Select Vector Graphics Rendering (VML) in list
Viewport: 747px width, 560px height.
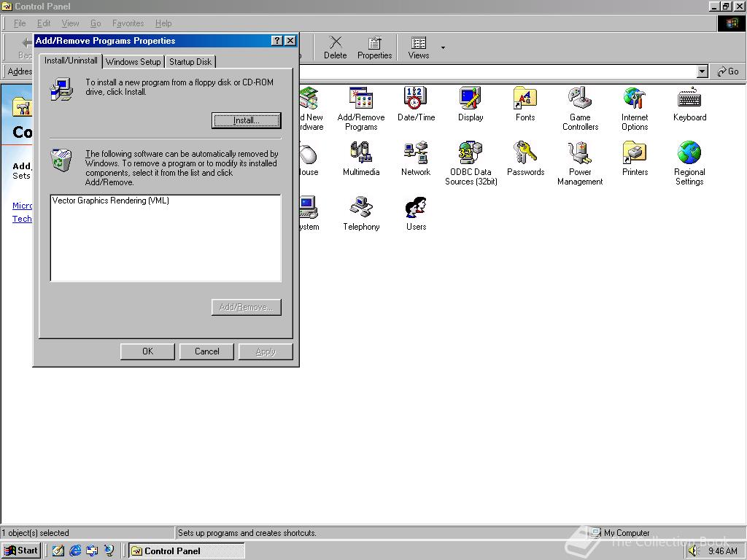click(x=111, y=201)
